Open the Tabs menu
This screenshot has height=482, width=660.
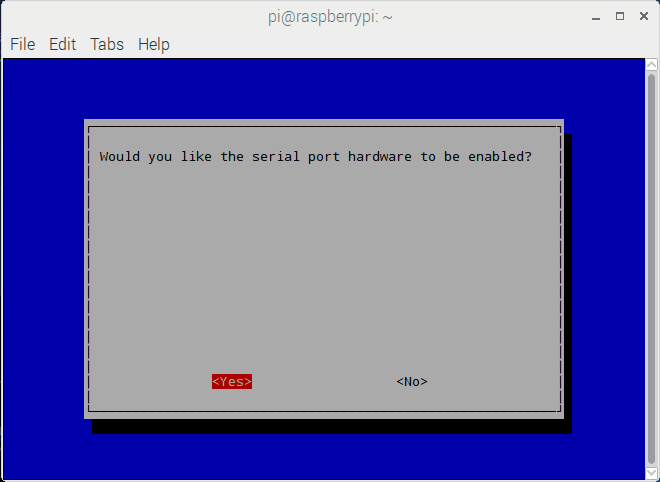pos(107,44)
